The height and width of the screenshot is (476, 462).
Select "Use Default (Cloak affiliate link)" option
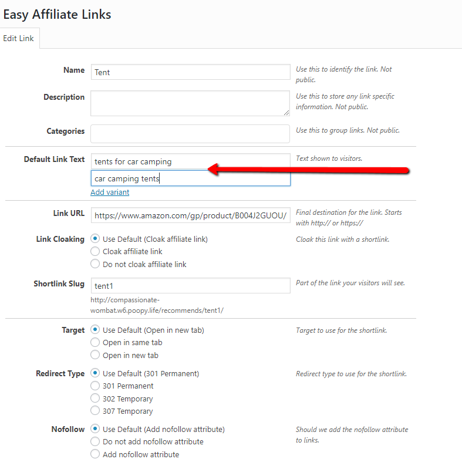click(94, 239)
